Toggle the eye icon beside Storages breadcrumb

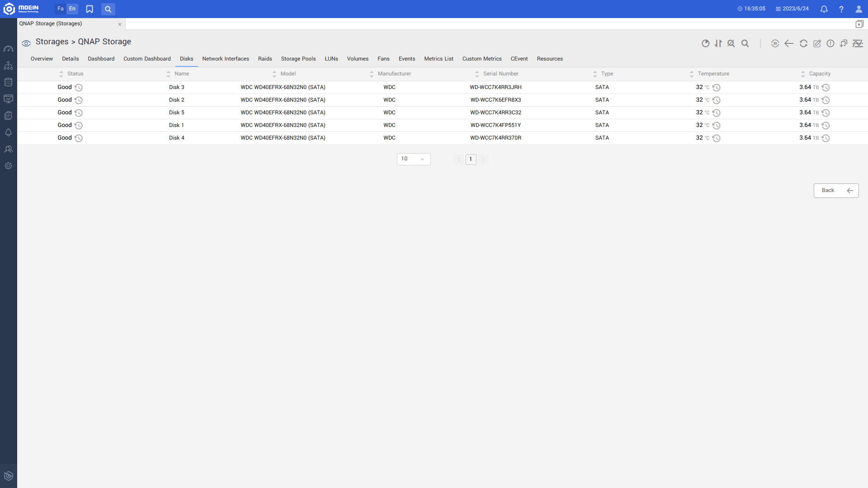click(26, 43)
